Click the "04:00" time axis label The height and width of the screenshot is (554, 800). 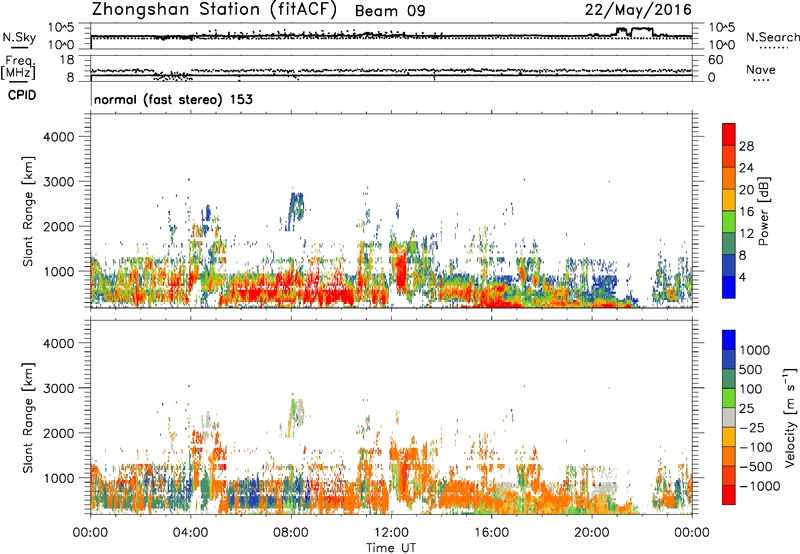point(191,533)
